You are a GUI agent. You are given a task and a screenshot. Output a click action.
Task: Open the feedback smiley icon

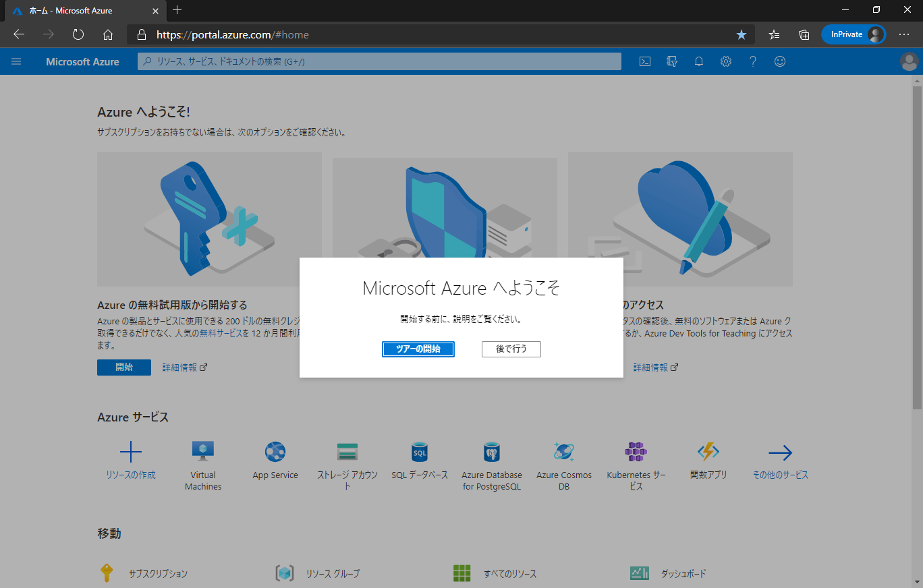[780, 61]
